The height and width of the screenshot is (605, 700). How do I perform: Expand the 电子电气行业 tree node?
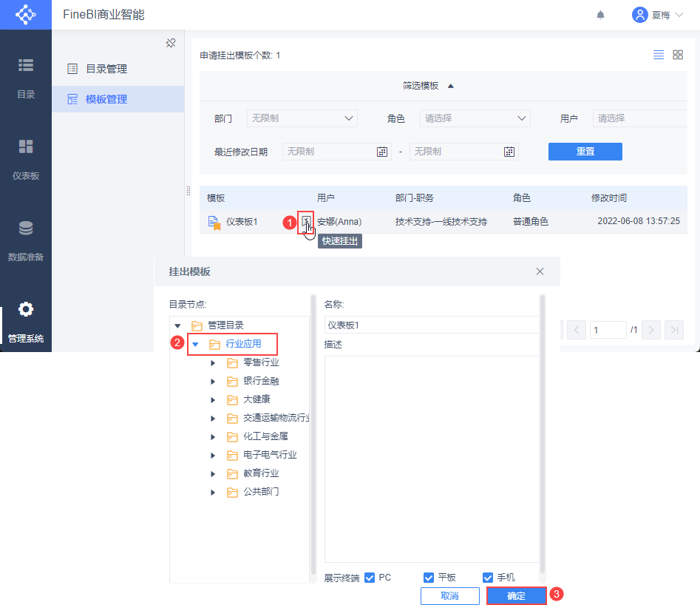click(213, 456)
